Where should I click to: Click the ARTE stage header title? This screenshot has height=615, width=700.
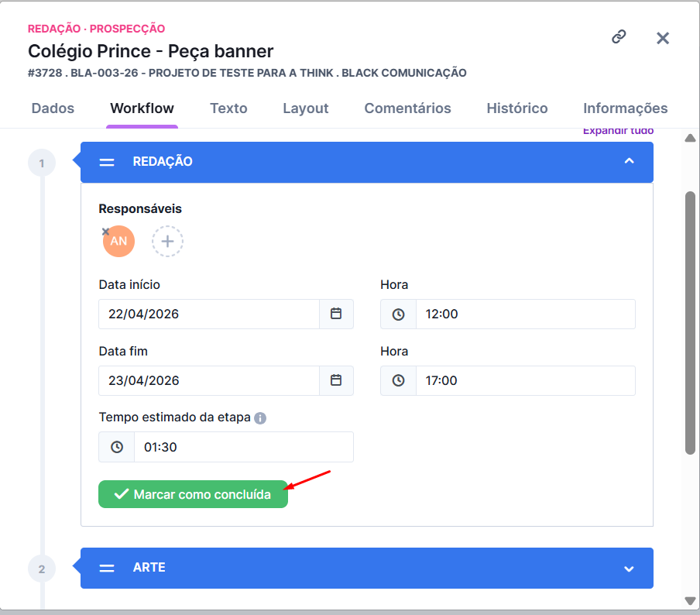pyautogui.click(x=149, y=567)
